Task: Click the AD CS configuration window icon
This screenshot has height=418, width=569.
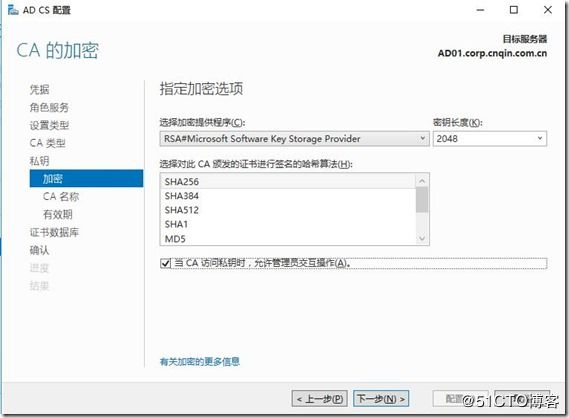Action: click(13, 10)
